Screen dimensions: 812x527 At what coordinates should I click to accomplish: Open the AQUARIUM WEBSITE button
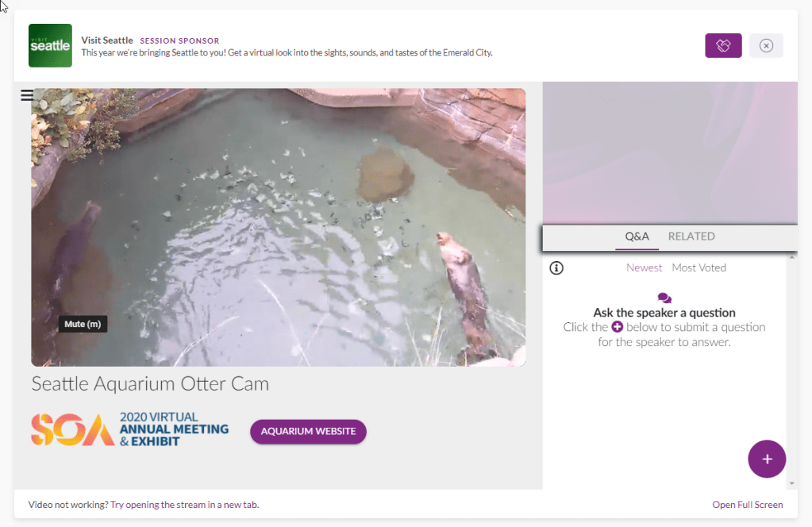click(308, 431)
